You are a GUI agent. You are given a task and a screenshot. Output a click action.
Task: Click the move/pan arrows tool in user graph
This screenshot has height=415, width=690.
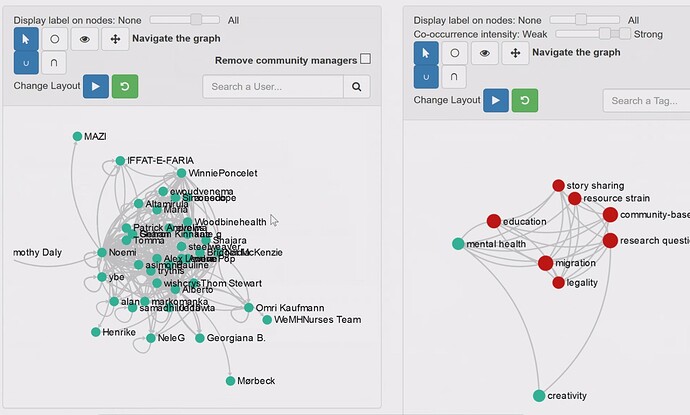click(x=115, y=39)
